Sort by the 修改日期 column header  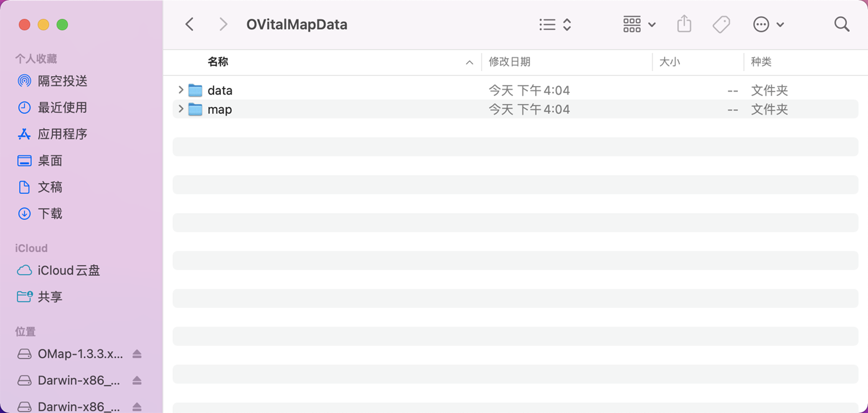pos(509,62)
